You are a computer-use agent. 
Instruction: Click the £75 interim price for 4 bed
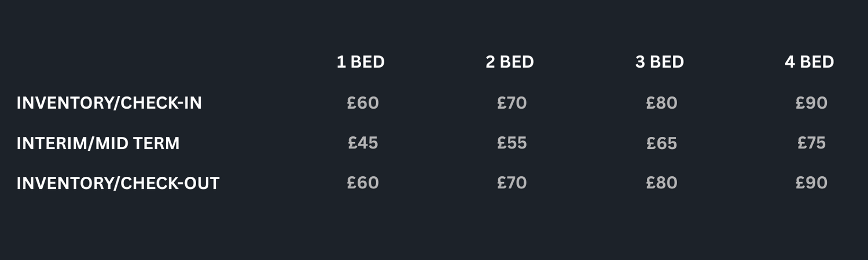[811, 143]
